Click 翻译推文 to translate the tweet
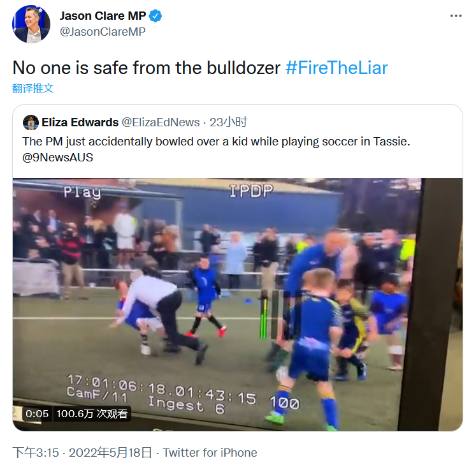The width and height of the screenshot is (476, 465). click(x=33, y=88)
